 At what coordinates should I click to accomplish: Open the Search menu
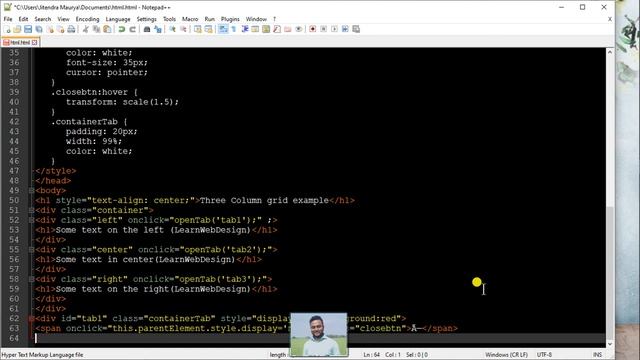(42, 19)
